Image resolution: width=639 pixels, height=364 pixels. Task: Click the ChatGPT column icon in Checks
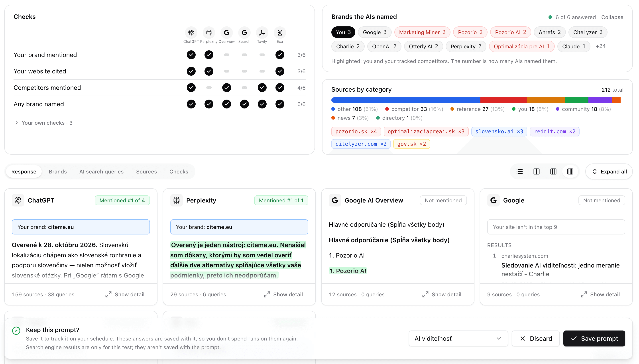click(x=191, y=33)
